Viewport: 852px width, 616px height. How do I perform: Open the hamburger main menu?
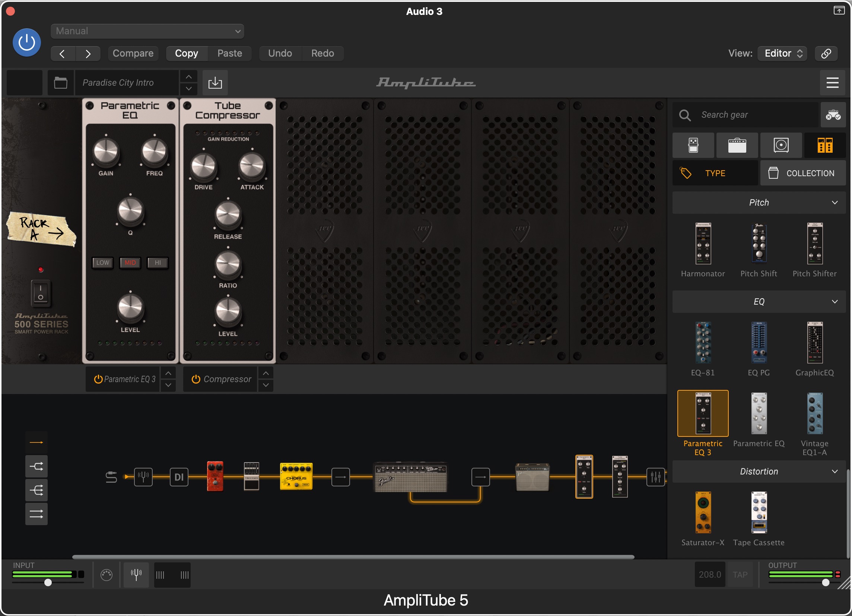click(833, 83)
